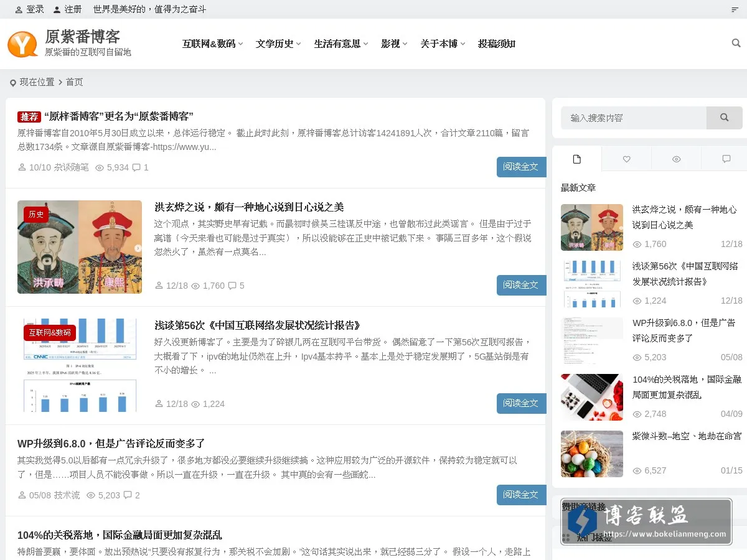This screenshot has height=560, width=747.
Task: Expand the 生活有意思 menu
Action: click(341, 44)
